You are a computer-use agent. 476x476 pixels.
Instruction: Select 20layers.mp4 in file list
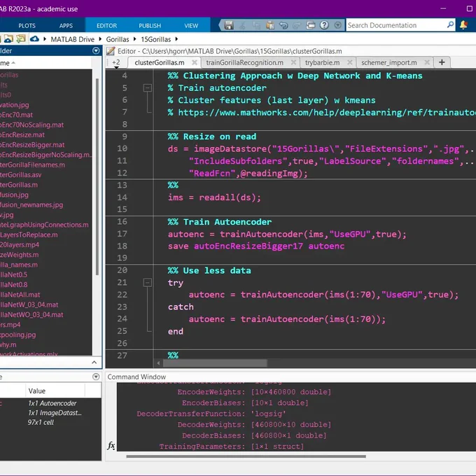coord(20,245)
